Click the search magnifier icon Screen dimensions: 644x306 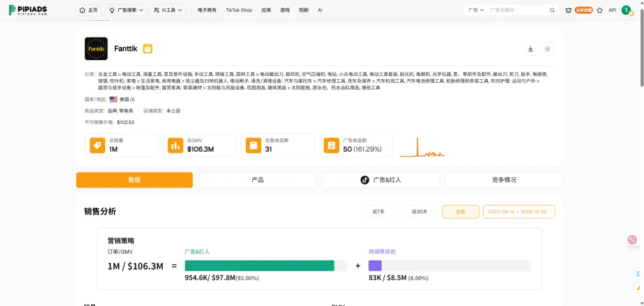[x=552, y=10]
